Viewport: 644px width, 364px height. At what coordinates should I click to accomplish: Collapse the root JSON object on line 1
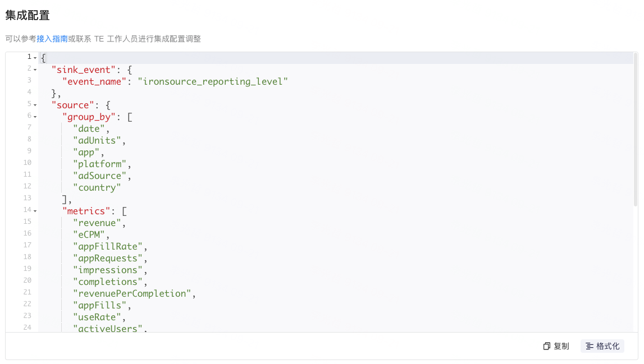pos(35,57)
